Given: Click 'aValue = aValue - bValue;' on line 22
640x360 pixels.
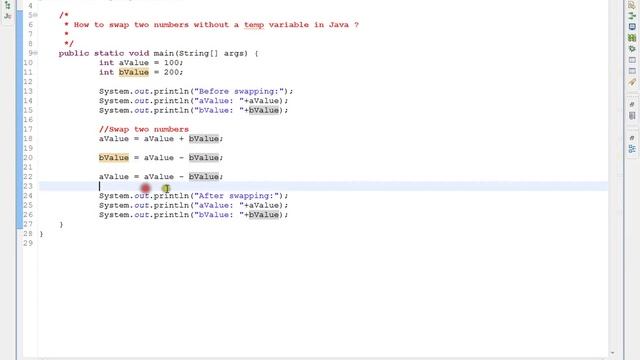Looking at the screenshot, I should (x=161, y=177).
